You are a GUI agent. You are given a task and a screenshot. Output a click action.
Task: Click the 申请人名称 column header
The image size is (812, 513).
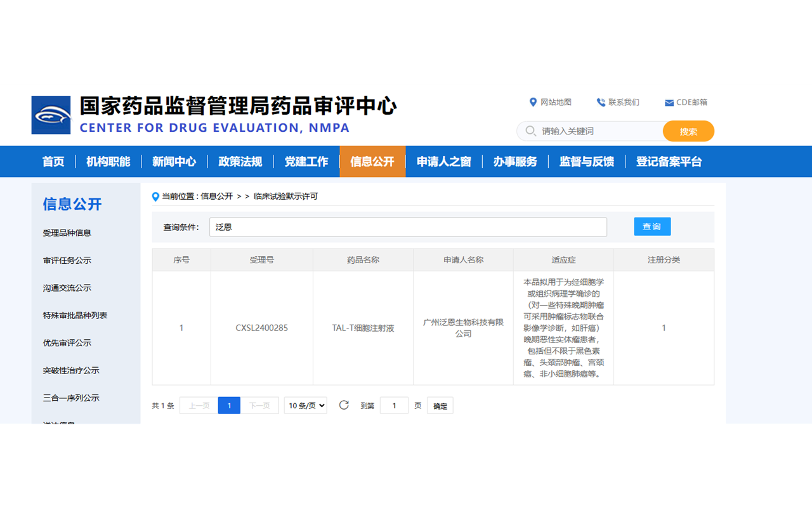pos(464,260)
